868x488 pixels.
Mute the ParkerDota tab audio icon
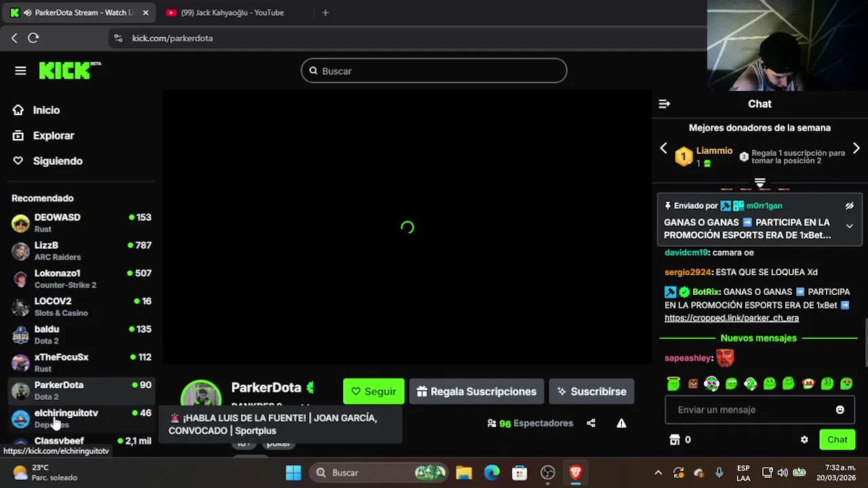coord(27,12)
